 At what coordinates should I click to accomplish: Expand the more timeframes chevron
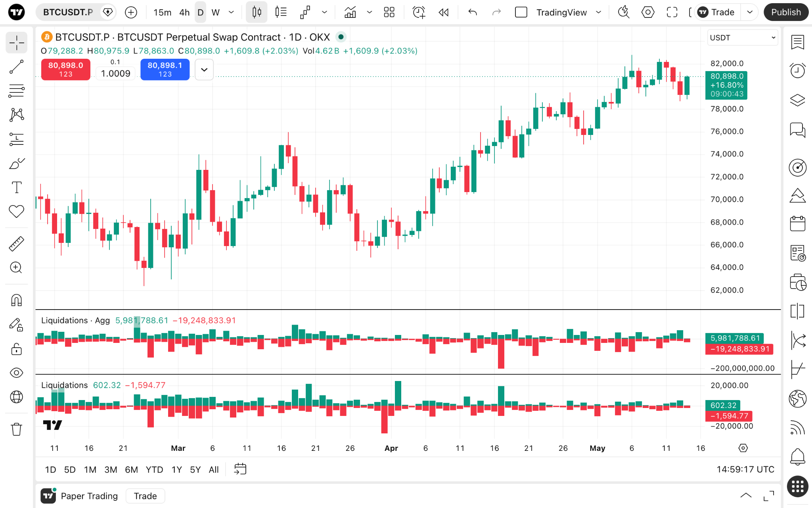[232, 12]
